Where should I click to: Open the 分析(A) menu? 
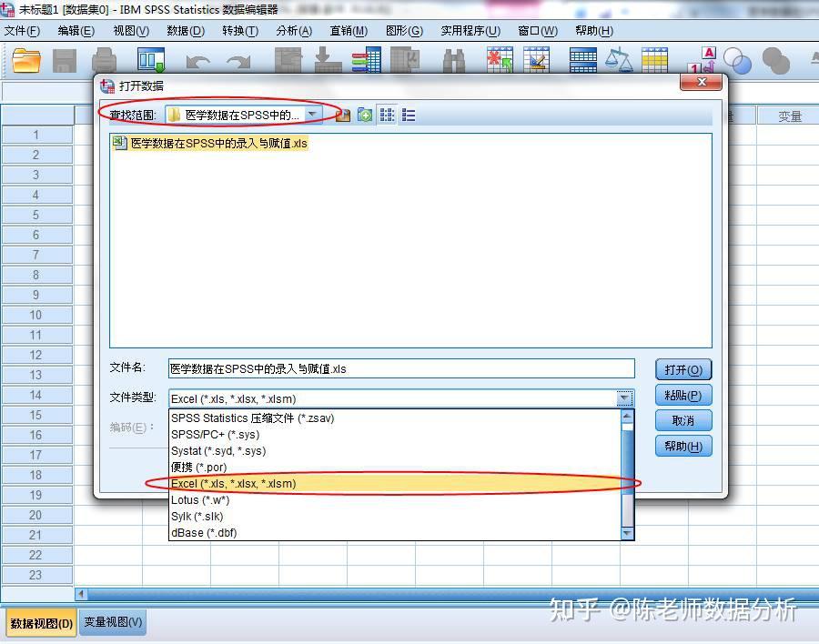(x=293, y=30)
